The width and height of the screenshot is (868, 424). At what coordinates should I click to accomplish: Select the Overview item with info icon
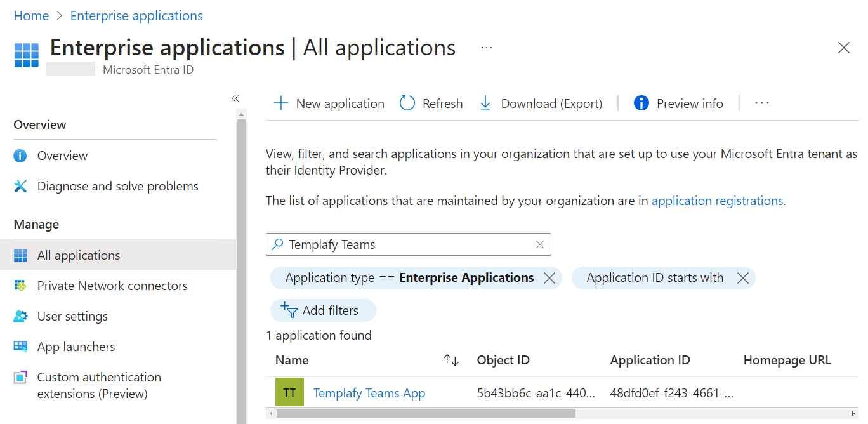pos(62,155)
